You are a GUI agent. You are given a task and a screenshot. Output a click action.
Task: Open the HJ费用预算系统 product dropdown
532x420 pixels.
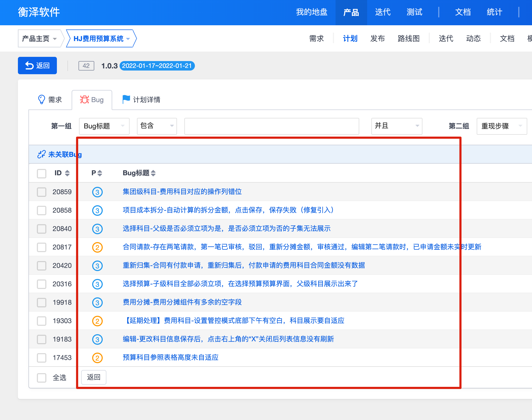click(x=101, y=39)
